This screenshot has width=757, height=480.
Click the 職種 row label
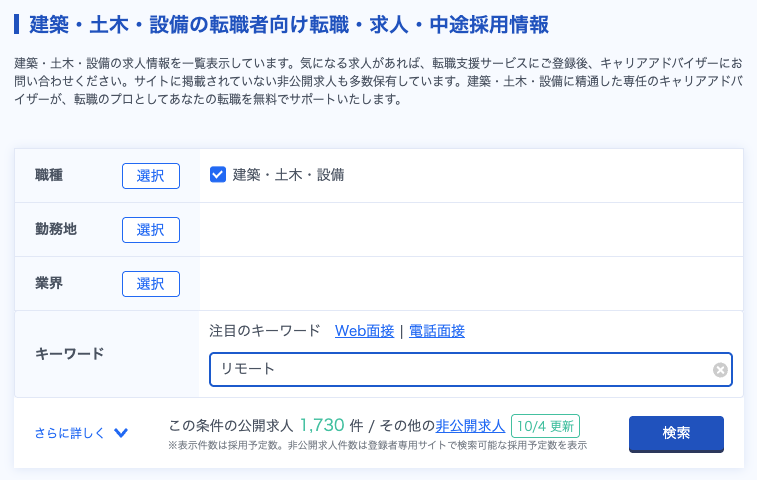[x=49, y=176]
